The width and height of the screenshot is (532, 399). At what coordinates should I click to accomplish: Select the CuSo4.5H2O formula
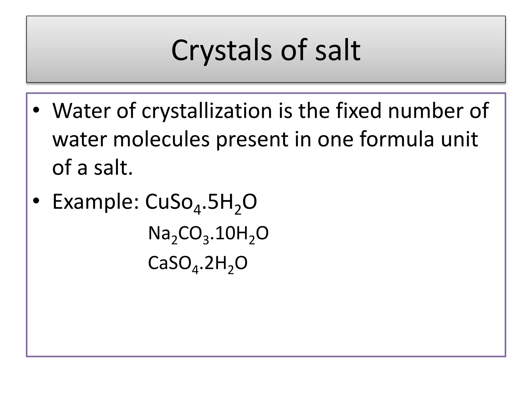pos(201,203)
